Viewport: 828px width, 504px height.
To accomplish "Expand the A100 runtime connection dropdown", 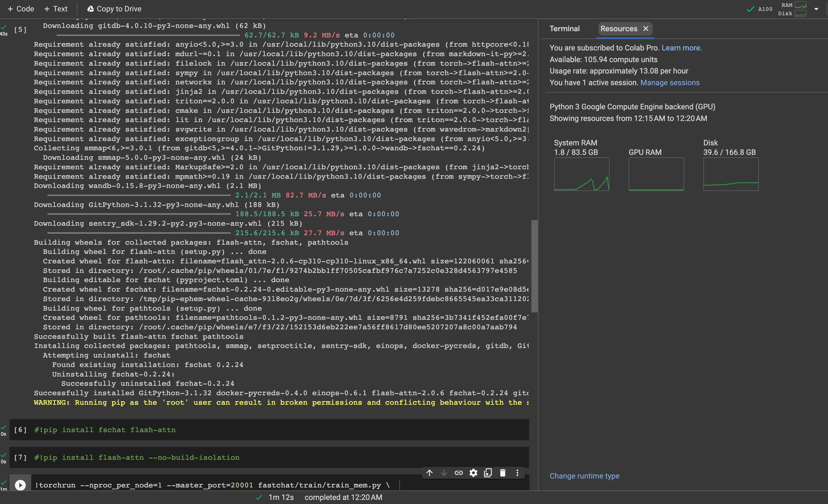I will pos(816,9).
